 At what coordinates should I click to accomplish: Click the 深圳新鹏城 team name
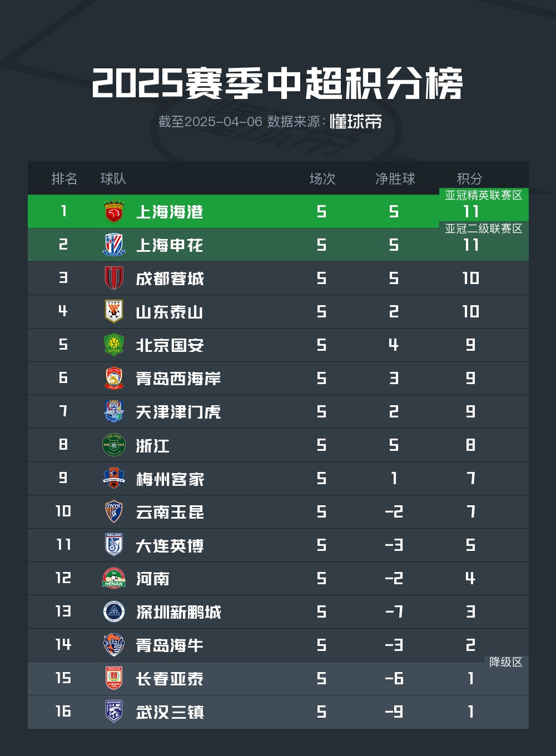click(x=178, y=612)
